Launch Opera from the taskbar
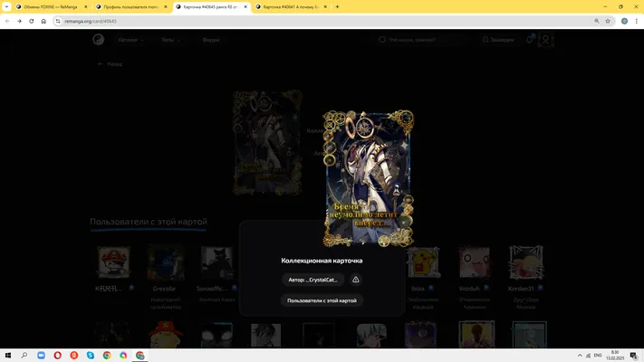The height and width of the screenshot is (362, 644). tap(57, 356)
